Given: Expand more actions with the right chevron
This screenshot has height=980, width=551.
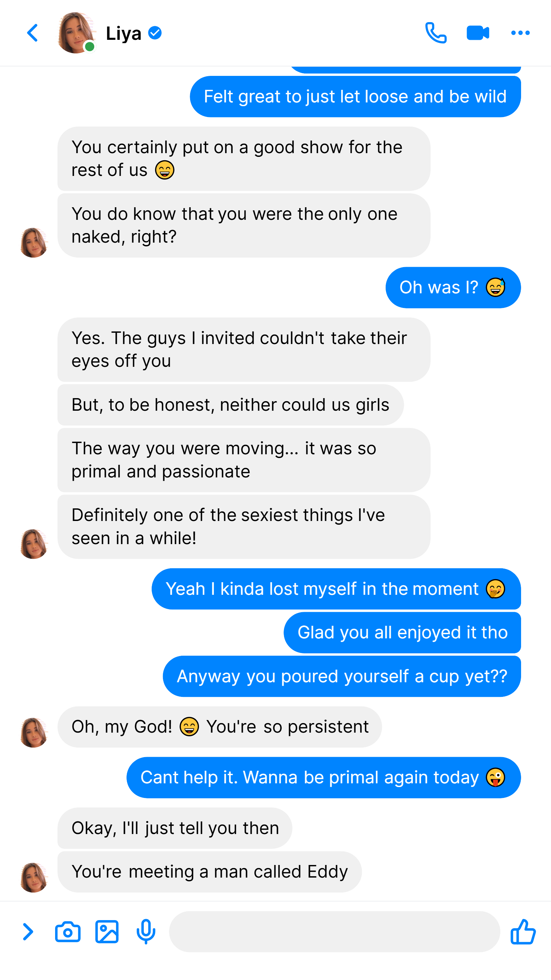Looking at the screenshot, I should [28, 932].
